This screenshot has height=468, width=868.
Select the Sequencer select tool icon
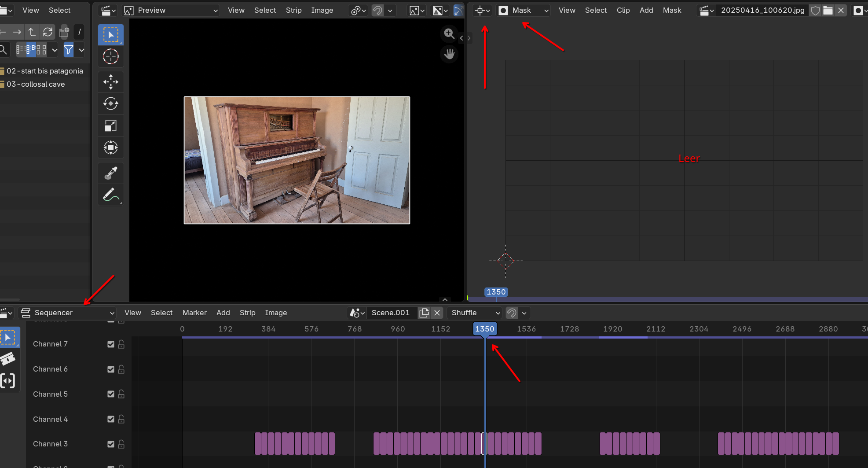click(x=8, y=338)
